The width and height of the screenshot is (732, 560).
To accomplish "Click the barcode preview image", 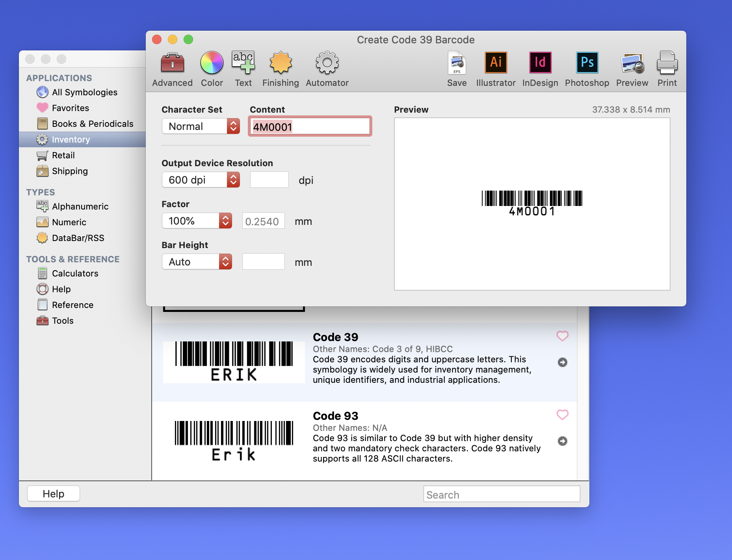I will [532, 203].
